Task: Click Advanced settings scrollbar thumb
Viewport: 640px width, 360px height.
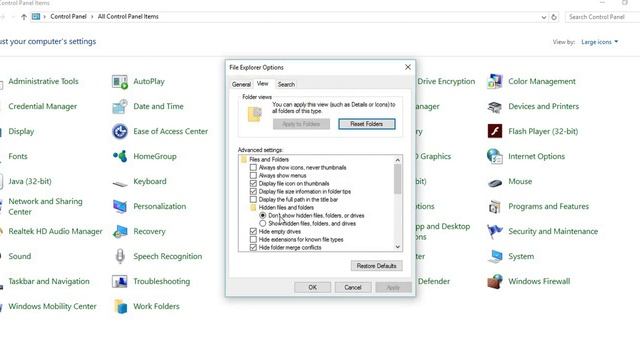Action: click(x=398, y=179)
